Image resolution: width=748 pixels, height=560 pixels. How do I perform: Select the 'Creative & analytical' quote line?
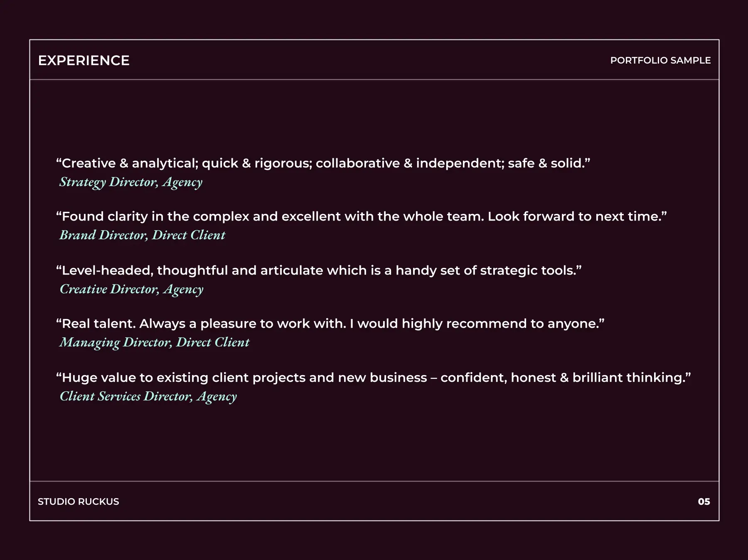(x=323, y=163)
